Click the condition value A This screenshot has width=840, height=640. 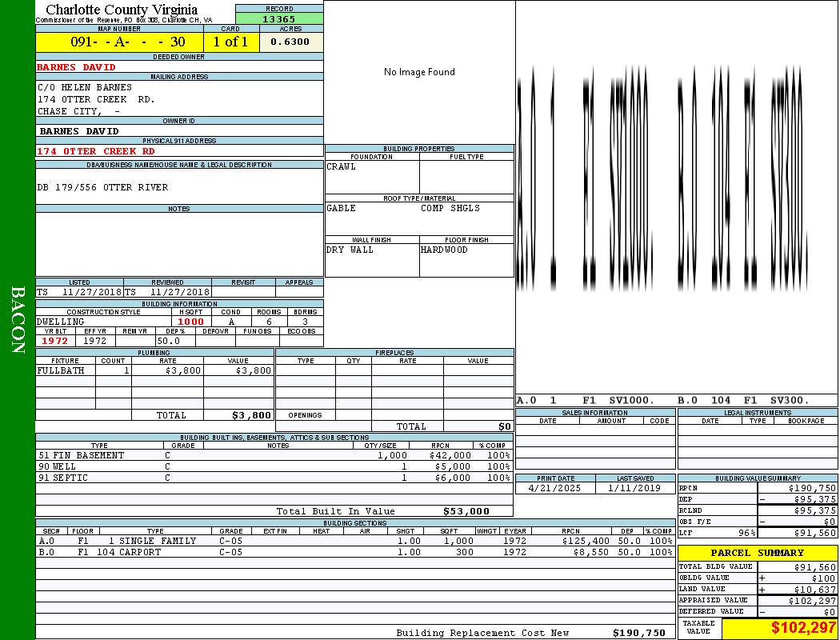pyautogui.click(x=231, y=322)
